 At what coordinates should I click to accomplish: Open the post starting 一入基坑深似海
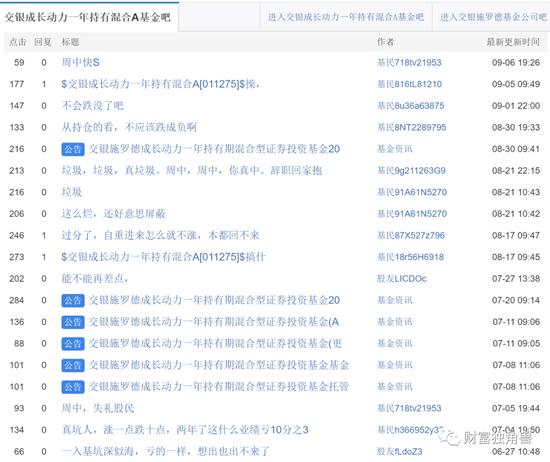(166, 451)
